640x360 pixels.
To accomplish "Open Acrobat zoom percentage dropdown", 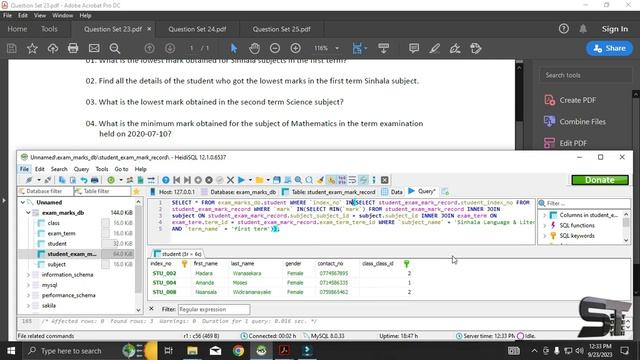I will click(x=337, y=49).
